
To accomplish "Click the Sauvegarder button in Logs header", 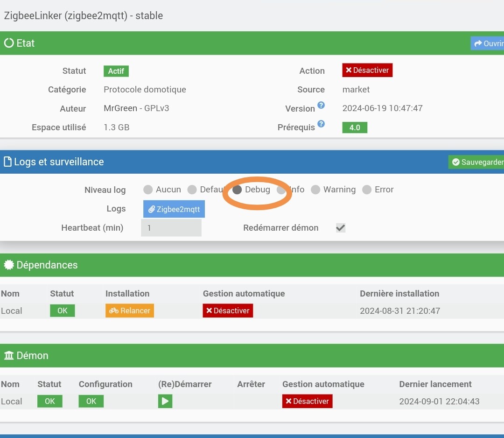I will 476,162.
